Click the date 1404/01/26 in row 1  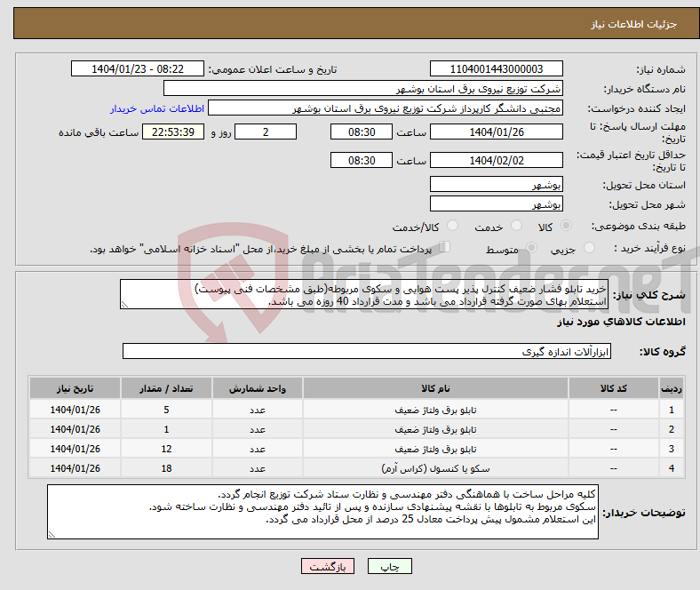(x=75, y=410)
